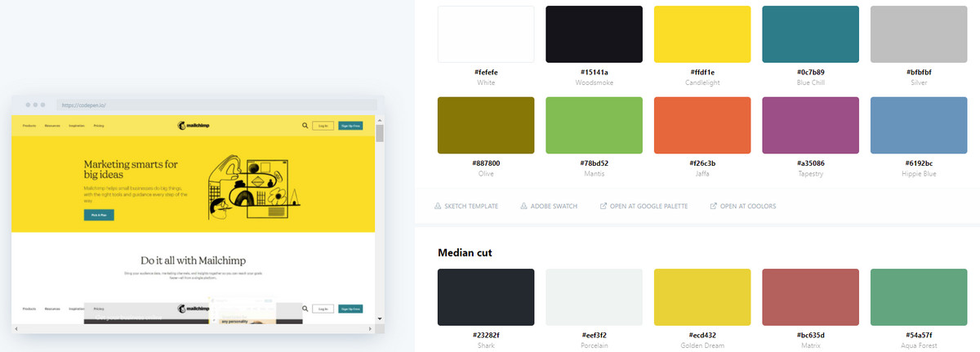
Task: Click the Median cut heading
Action: click(465, 252)
